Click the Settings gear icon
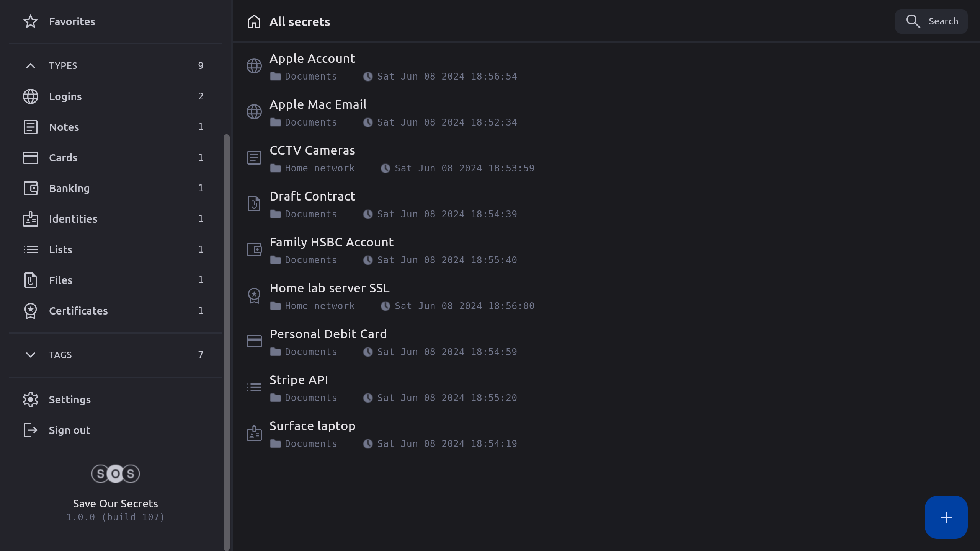The image size is (980, 551). click(31, 399)
